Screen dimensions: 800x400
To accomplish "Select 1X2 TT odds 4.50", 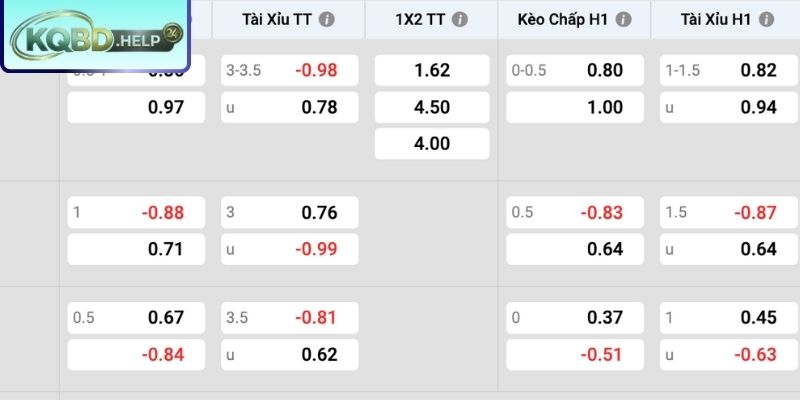I will (432, 107).
